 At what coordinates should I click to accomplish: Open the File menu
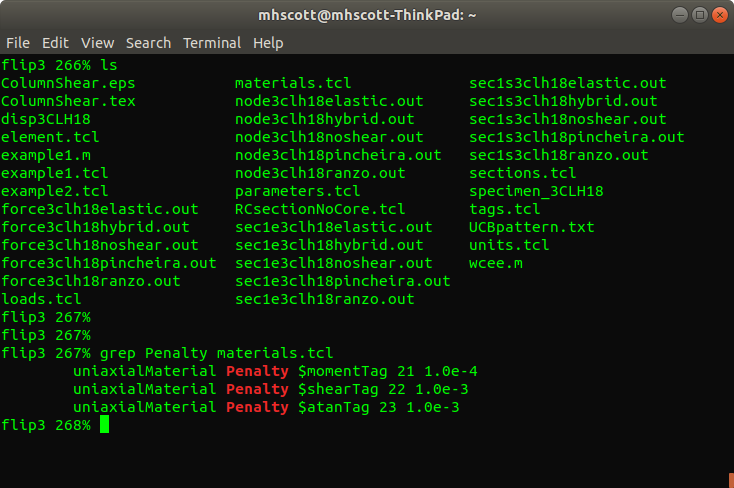(18, 43)
